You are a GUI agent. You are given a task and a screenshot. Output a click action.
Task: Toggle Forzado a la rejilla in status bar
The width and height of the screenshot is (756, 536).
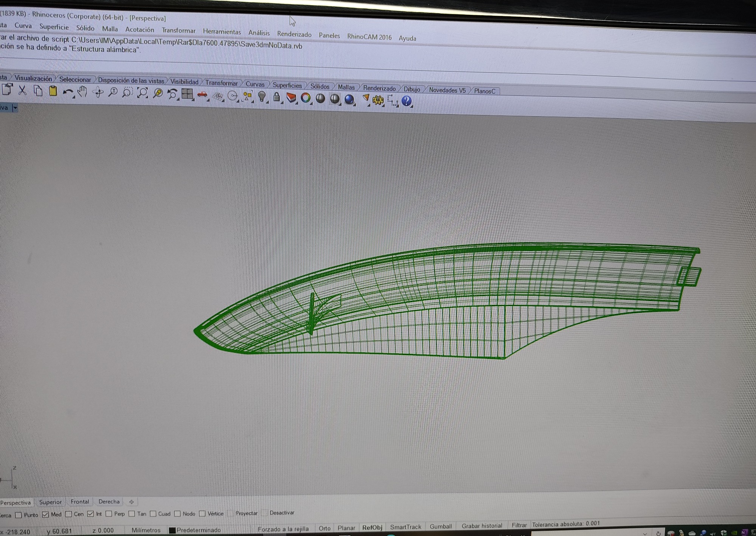283,529
